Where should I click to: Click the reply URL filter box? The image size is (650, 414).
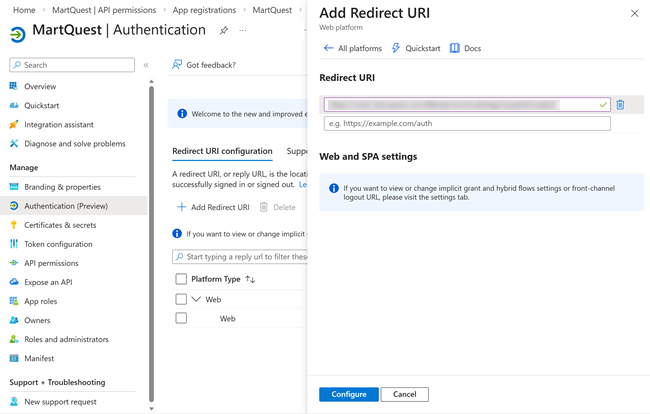pyautogui.click(x=240, y=257)
